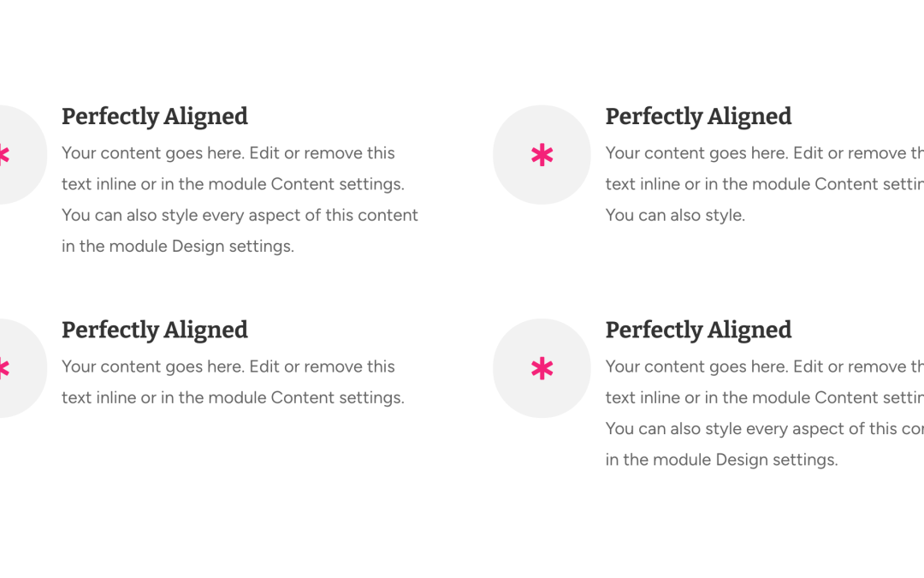
Task: Click "You can also style every aspect" line in the upper-left blurb
Action: pos(240,215)
